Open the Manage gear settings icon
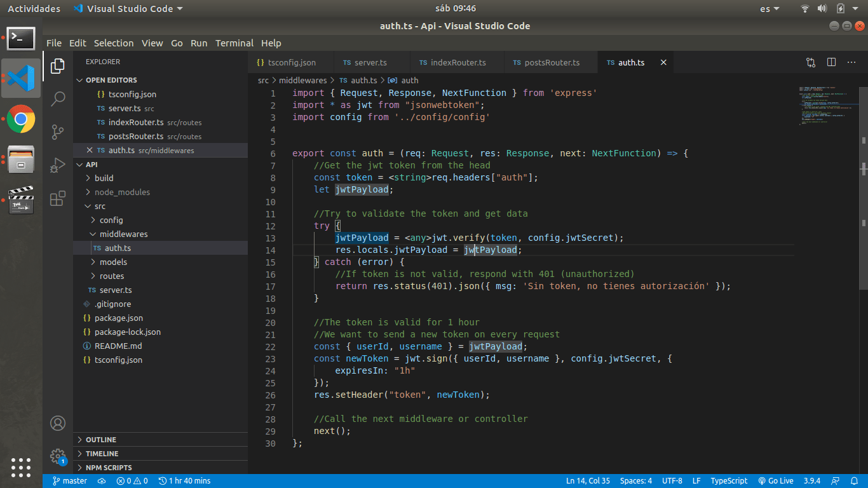Viewport: 868px width, 488px height. 58,456
